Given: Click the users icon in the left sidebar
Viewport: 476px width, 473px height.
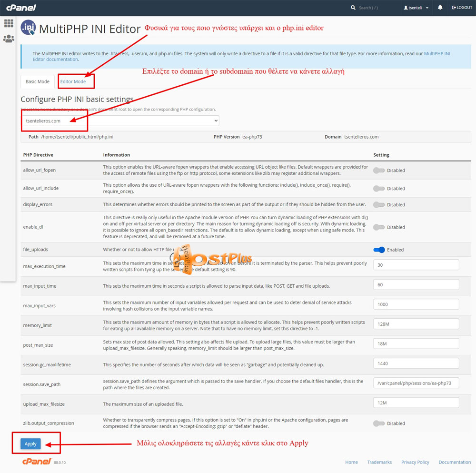Looking at the screenshot, I should [9, 39].
